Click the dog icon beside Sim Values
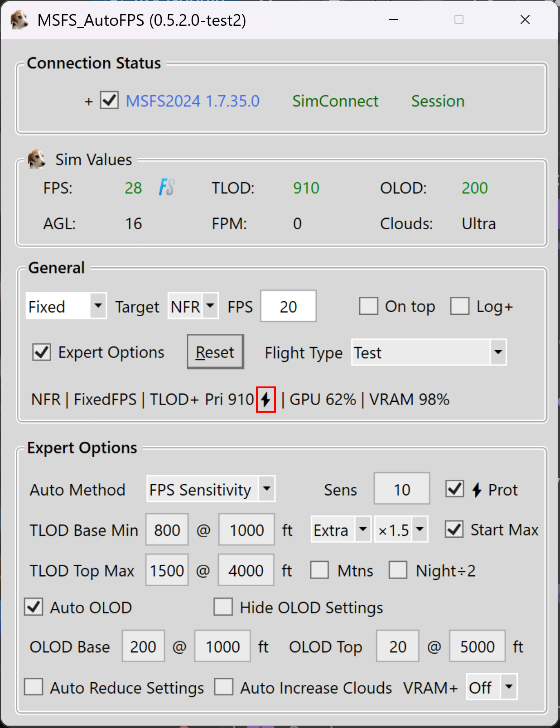560x728 pixels. click(x=37, y=159)
